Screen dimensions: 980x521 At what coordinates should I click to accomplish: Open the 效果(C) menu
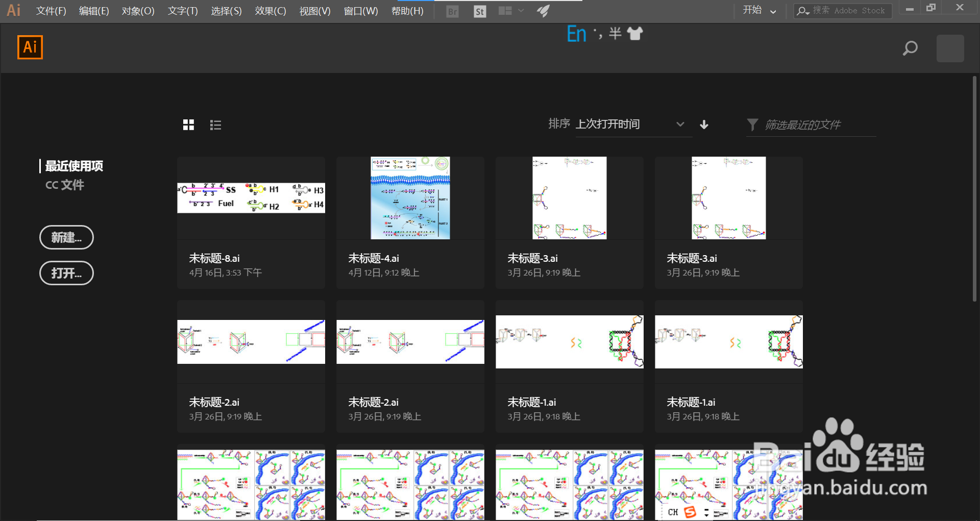click(x=271, y=11)
